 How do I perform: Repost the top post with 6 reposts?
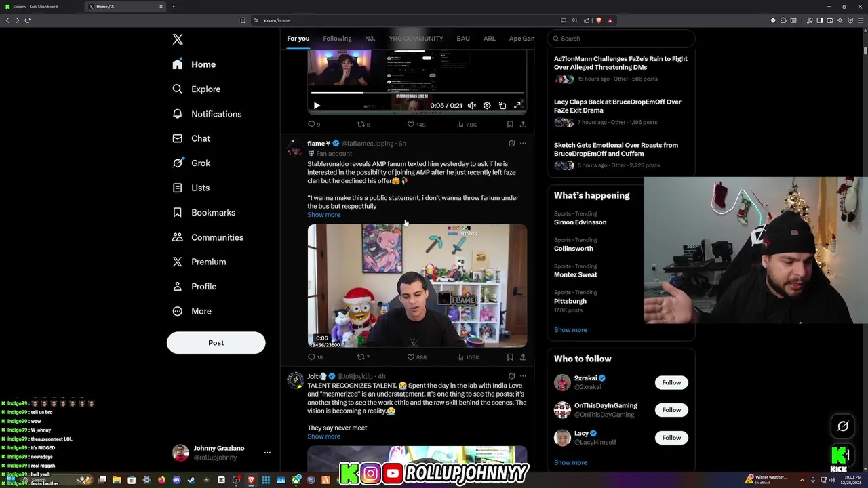point(363,125)
